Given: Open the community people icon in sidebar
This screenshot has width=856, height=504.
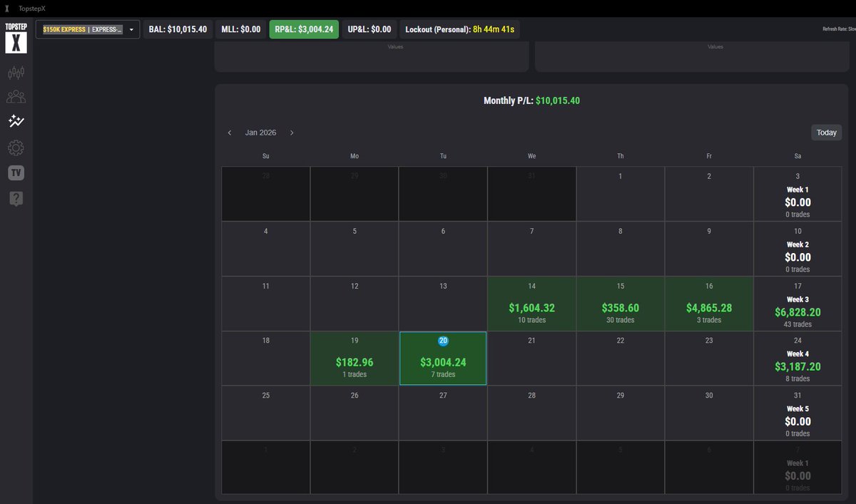Looking at the screenshot, I should (16, 96).
